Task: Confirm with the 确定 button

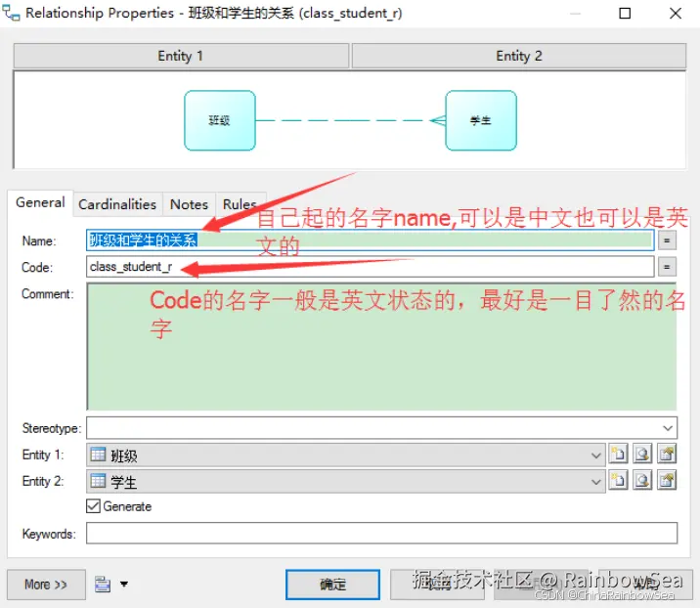Action: coord(332,585)
